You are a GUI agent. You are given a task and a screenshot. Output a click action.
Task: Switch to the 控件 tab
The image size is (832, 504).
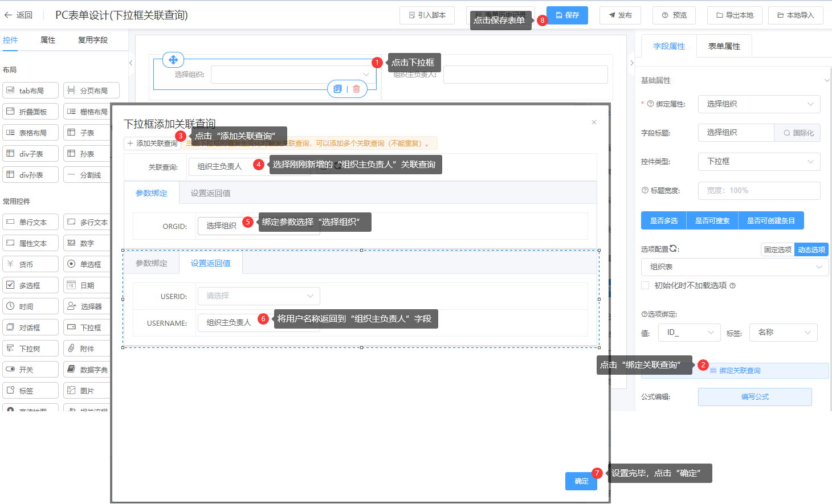10,40
